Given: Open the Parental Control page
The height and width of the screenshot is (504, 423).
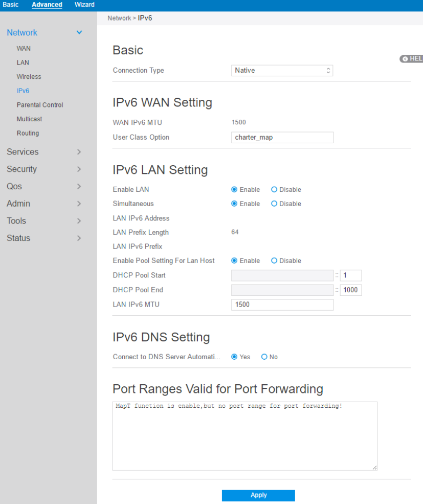Looking at the screenshot, I should 40,105.
